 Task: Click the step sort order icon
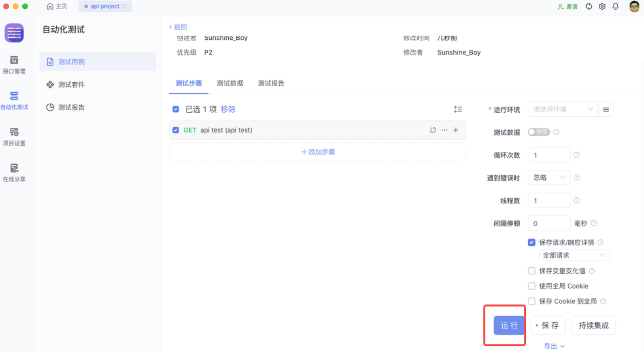coord(458,109)
